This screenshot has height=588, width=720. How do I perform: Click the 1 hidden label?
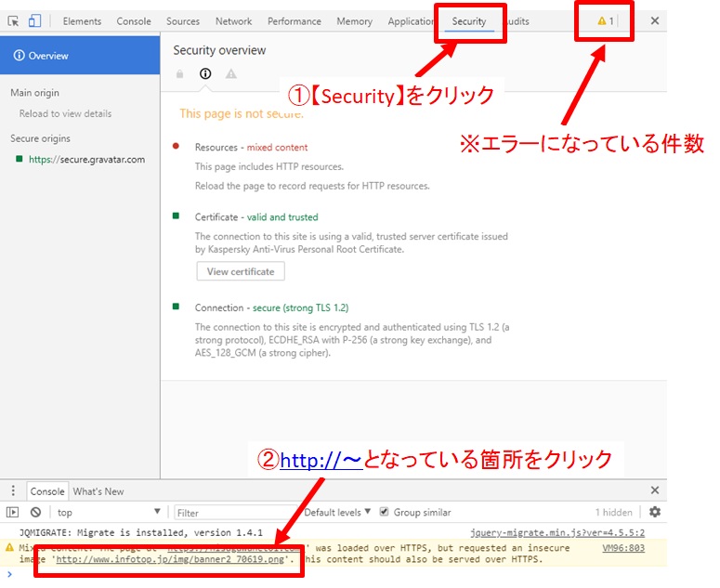[613, 512]
